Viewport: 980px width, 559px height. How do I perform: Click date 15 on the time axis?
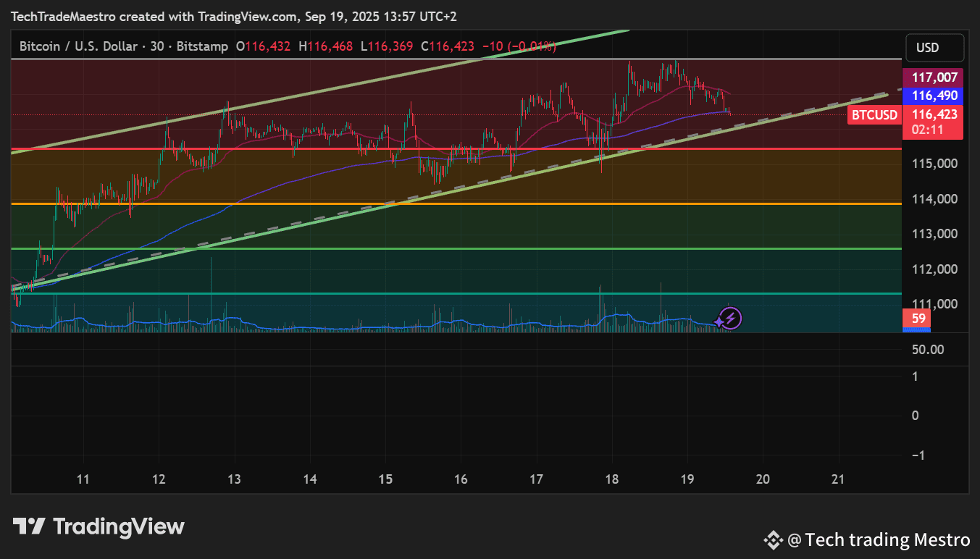pyautogui.click(x=385, y=479)
